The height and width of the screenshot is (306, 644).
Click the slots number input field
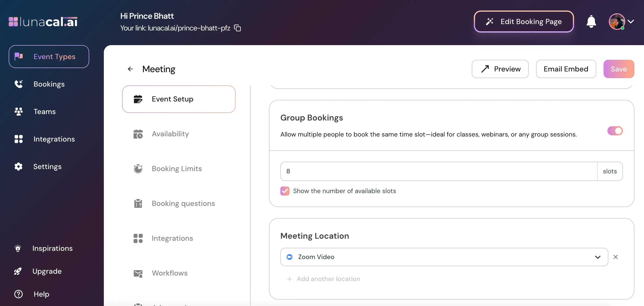pyautogui.click(x=438, y=171)
